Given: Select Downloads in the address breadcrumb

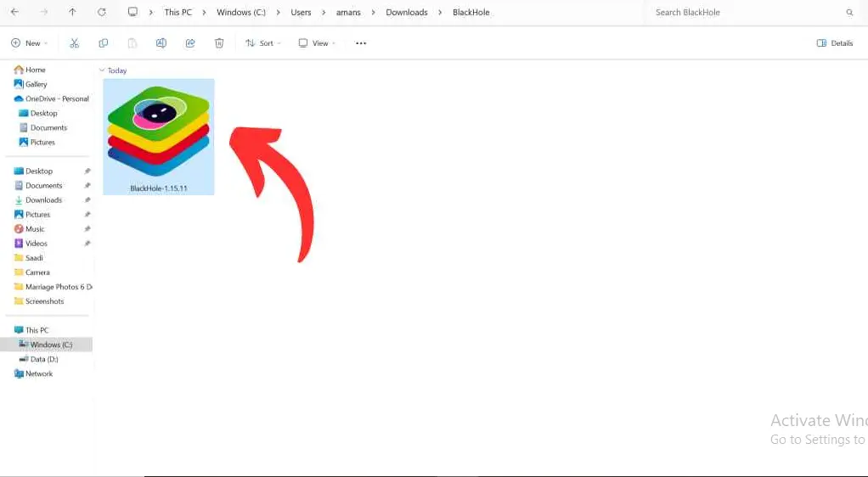Looking at the screenshot, I should pos(407,13).
